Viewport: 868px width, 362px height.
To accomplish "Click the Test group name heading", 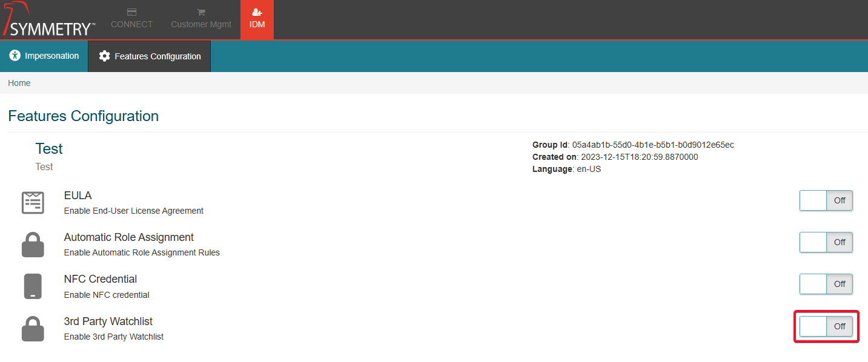I will [x=49, y=149].
